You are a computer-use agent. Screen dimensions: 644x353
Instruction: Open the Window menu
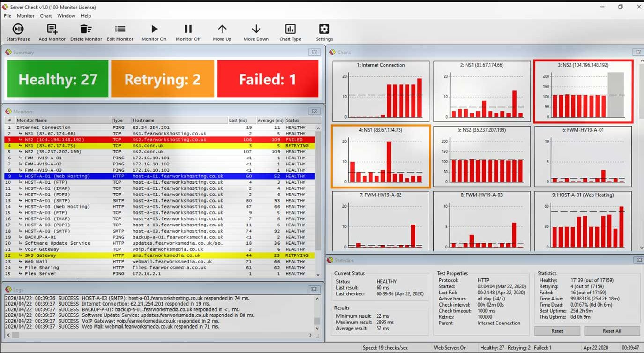[x=66, y=15]
